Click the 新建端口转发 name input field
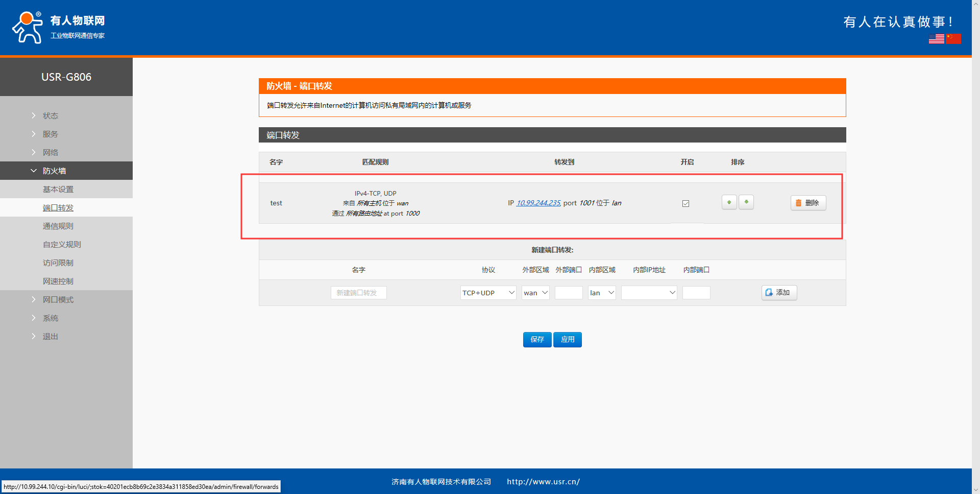The width and height of the screenshot is (980, 494). pos(358,293)
